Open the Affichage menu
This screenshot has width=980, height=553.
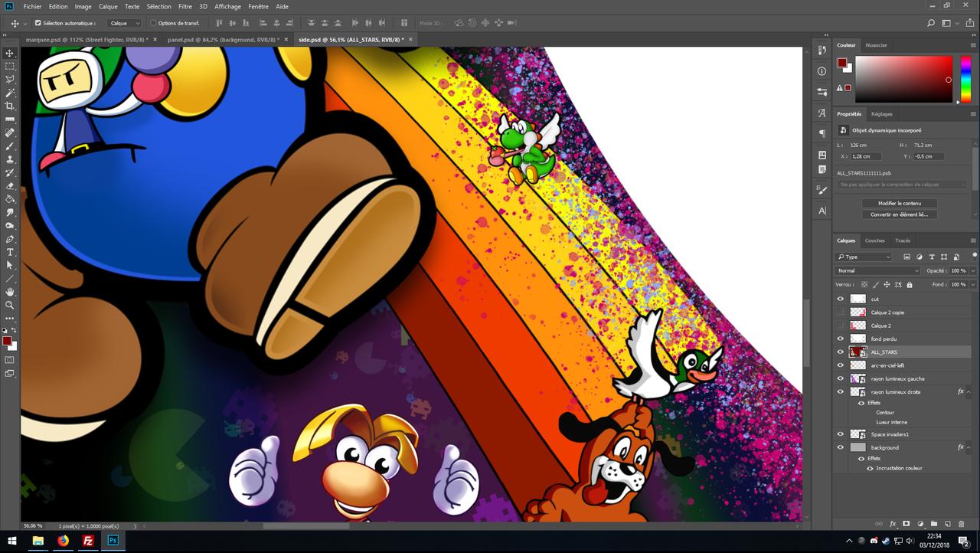227,6
